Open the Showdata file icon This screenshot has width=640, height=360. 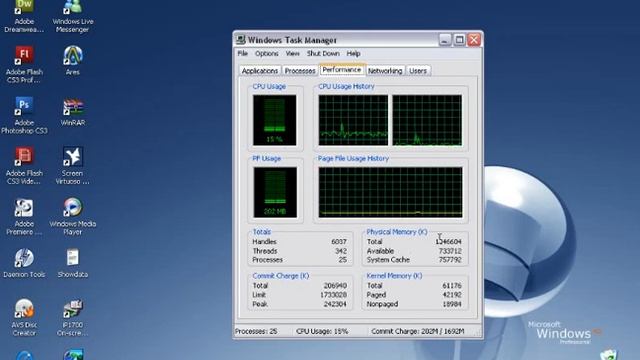coord(73,263)
